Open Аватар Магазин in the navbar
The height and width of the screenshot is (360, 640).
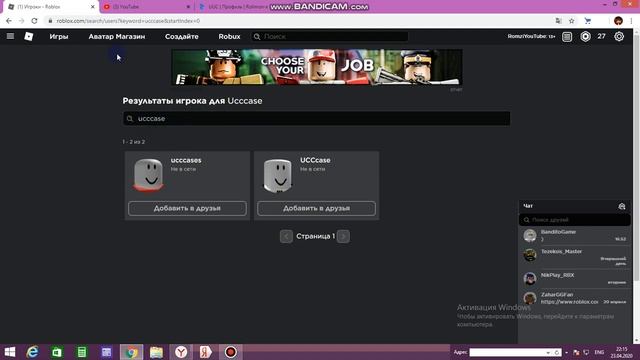pyautogui.click(x=117, y=36)
